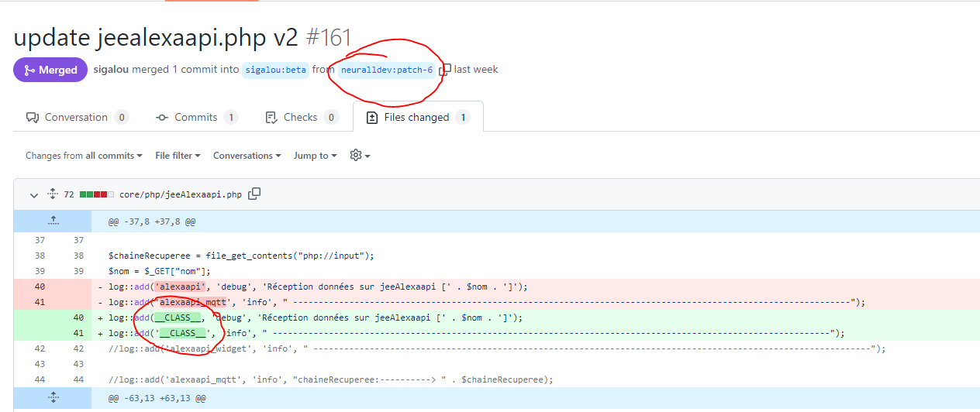The height and width of the screenshot is (412, 980).
Task: Select deleted line number 40
Action: [x=40, y=287]
